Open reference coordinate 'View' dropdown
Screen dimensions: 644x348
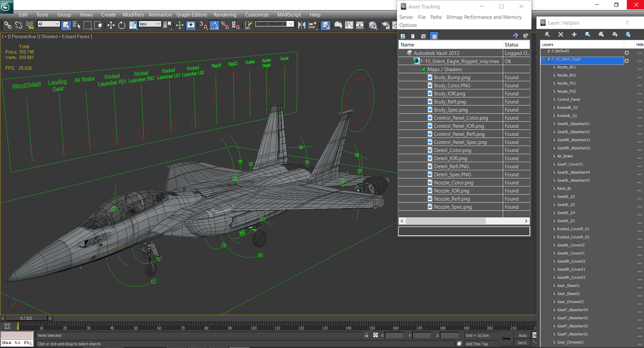click(149, 24)
